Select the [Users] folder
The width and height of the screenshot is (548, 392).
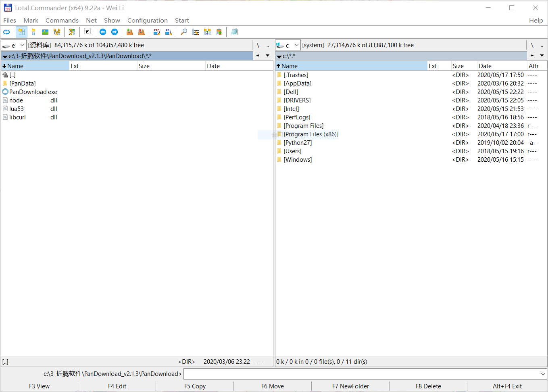coord(292,151)
